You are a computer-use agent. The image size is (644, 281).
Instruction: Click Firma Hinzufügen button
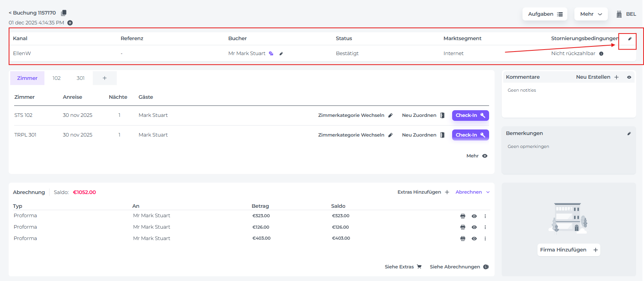[569, 250]
